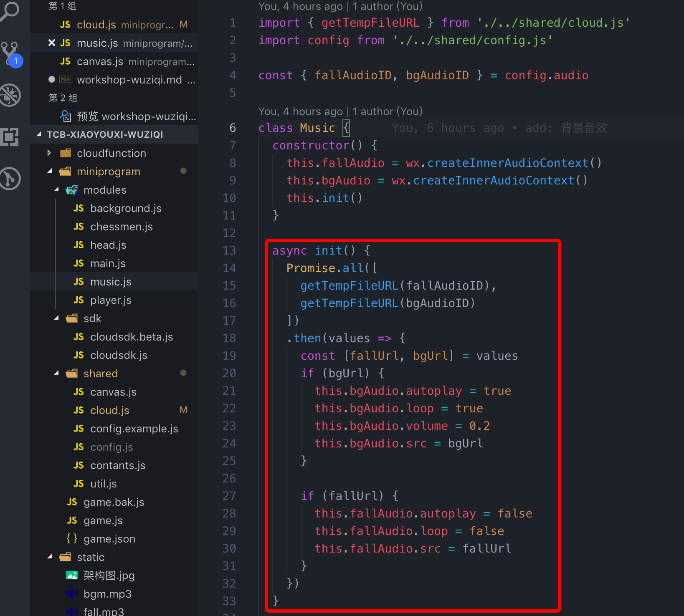This screenshot has height=616, width=684.
Task: Open cloudsdk.js file
Action: tap(114, 355)
